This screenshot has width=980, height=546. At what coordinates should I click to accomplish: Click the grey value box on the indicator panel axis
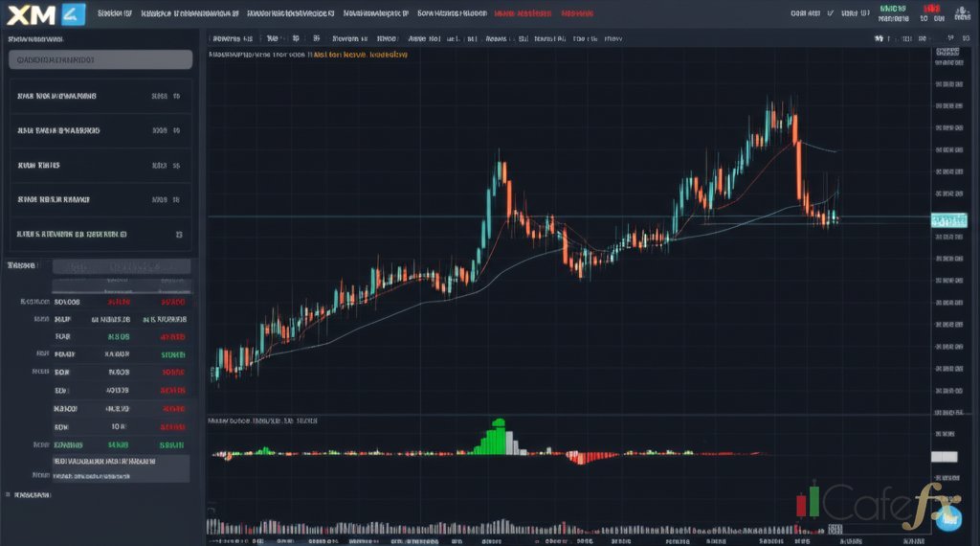tap(944, 457)
